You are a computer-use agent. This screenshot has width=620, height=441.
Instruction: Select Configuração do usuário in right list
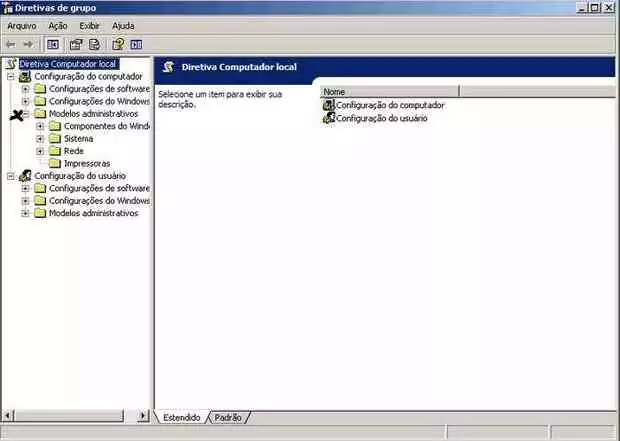click(381, 118)
